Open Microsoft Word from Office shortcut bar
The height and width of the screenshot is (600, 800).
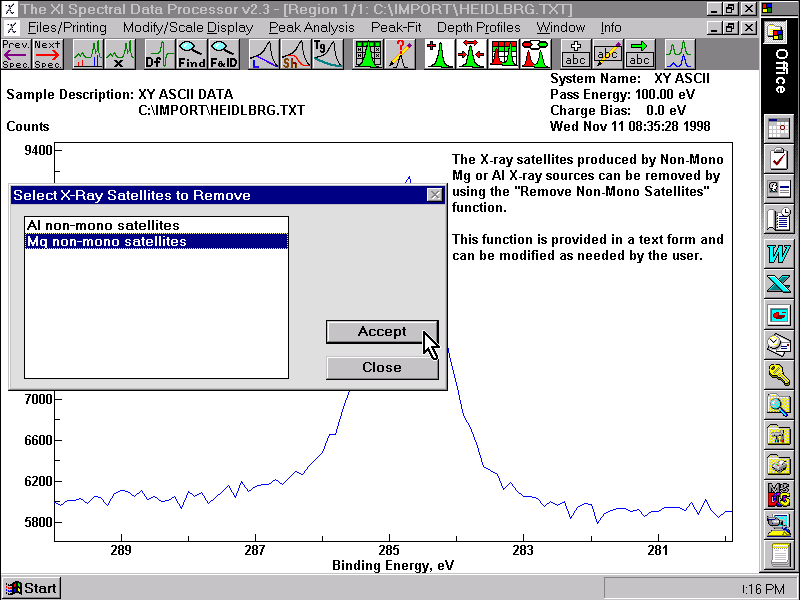point(778,253)
